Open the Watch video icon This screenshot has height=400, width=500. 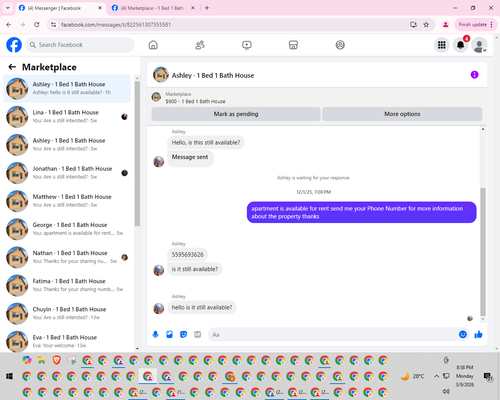[247, 45]
